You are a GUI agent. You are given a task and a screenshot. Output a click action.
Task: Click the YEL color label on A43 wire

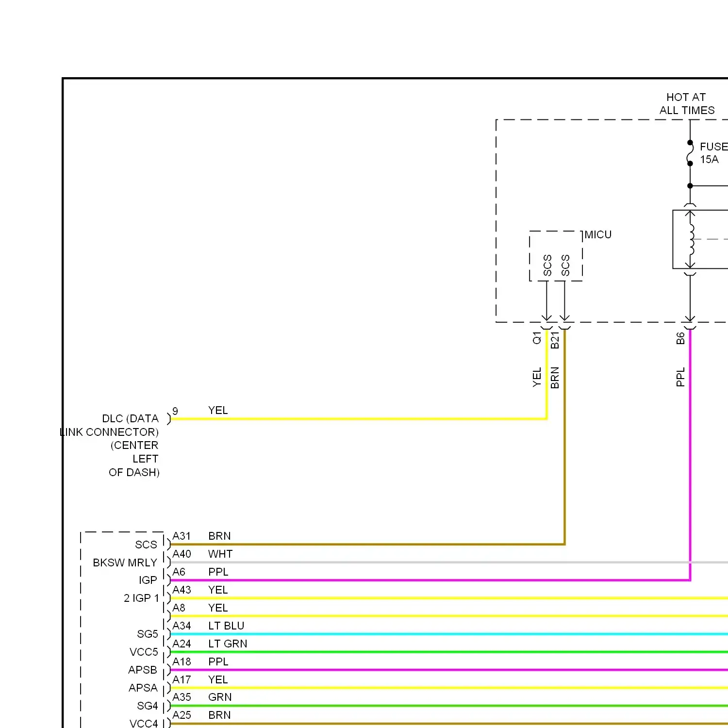pyautogui.click(x=218, y=590)
